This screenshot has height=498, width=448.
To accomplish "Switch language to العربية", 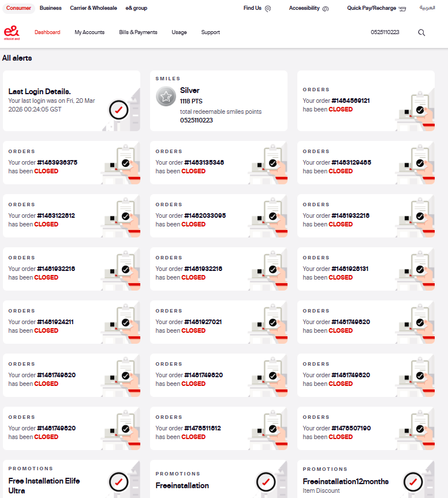I will 427,8.
